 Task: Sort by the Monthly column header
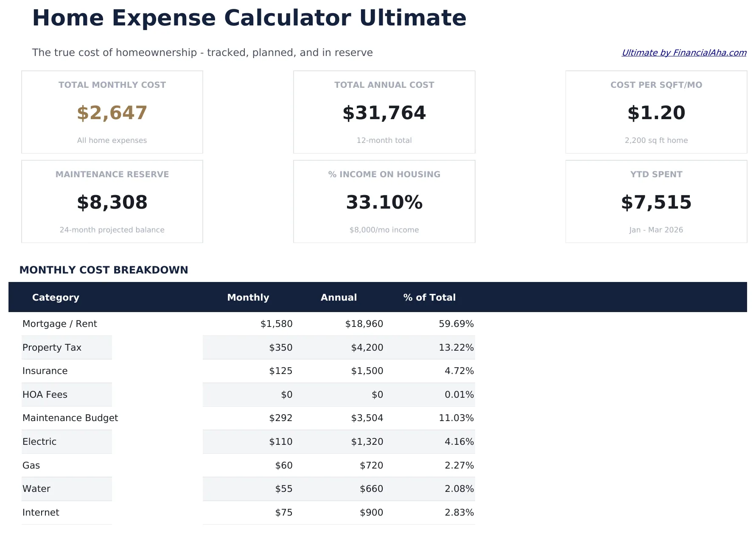point(248,297)
